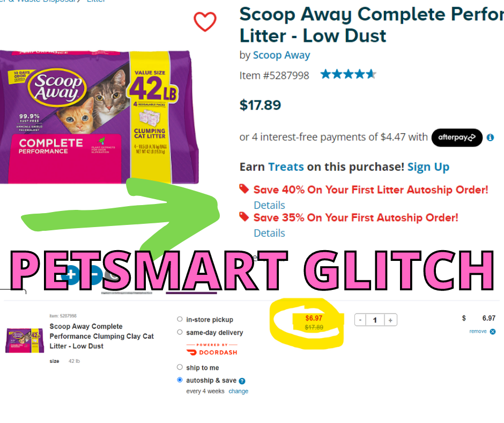Select autoship & save option

(180, 380)
